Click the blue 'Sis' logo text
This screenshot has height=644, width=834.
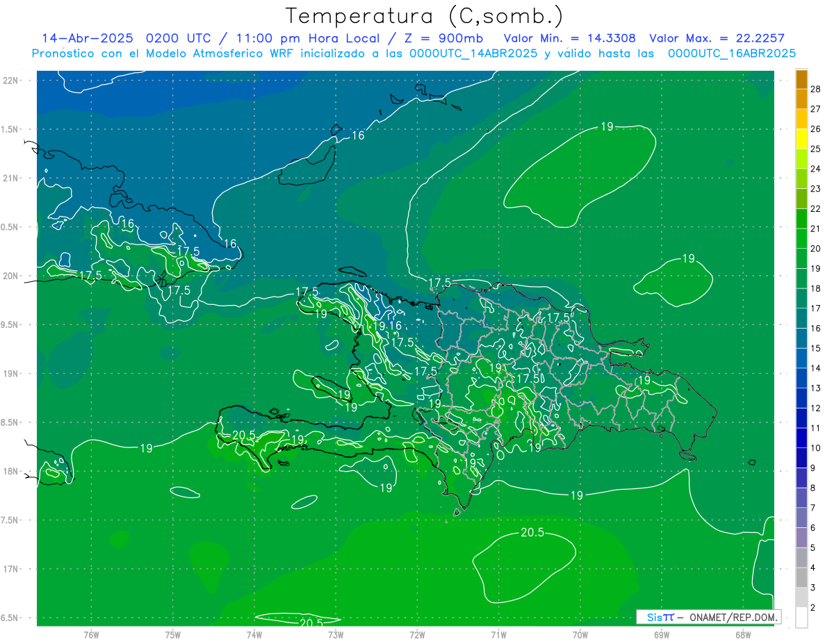[x=655, y=617]
